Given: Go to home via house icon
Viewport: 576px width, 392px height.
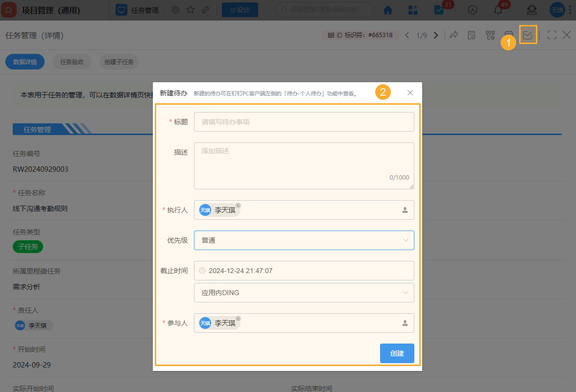Looking at the screenshot, I should tap(388, 10).
